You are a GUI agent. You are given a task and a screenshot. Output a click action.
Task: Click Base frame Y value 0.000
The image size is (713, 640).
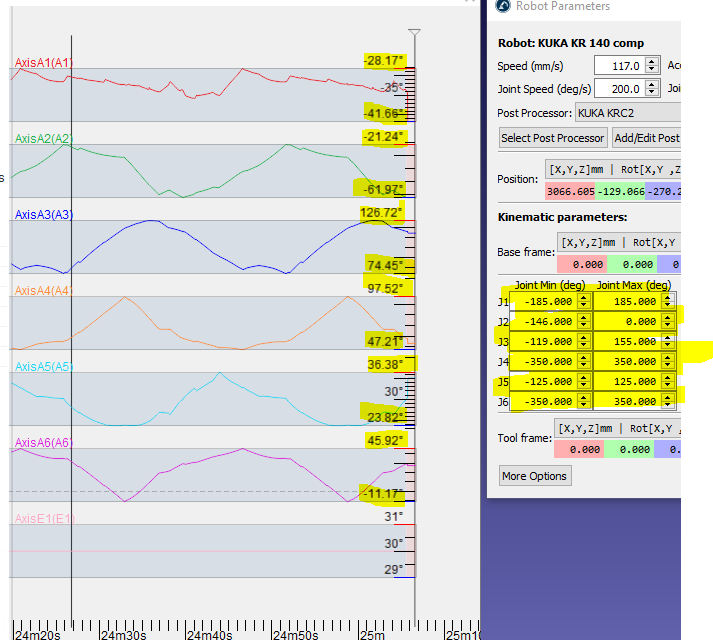[x=632, y=264]
